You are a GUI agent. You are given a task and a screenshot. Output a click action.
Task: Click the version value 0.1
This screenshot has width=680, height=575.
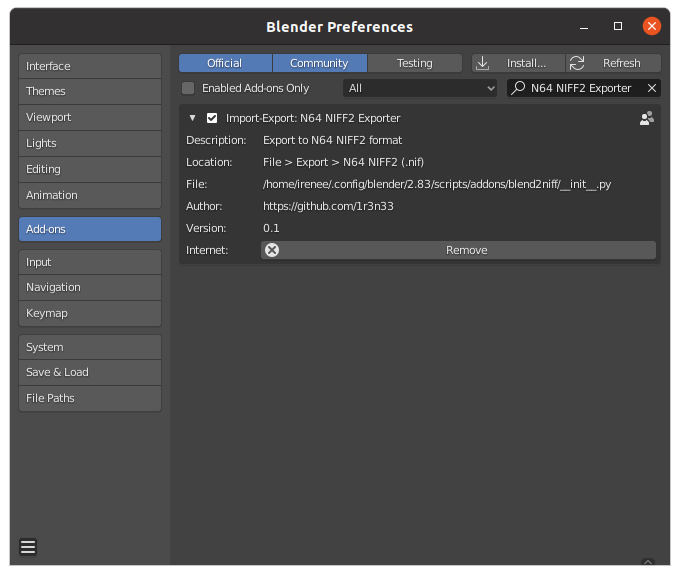(x=271, y=228)
